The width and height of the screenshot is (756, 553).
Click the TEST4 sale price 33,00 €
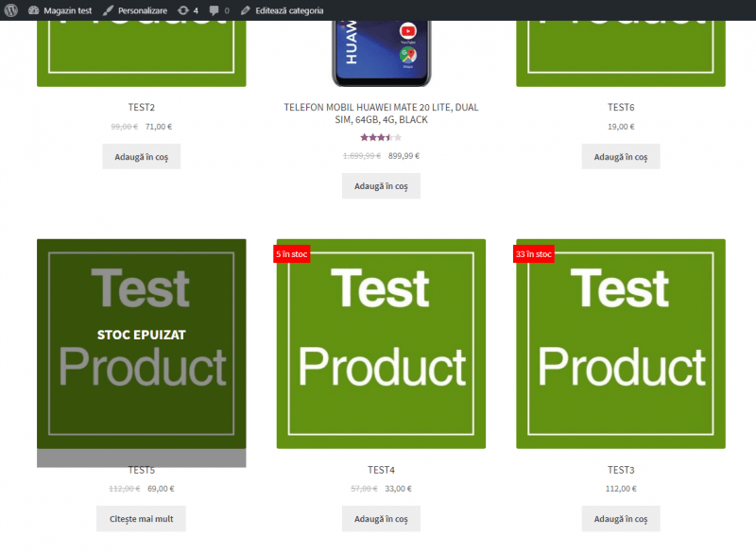click(x=398, y=489)
